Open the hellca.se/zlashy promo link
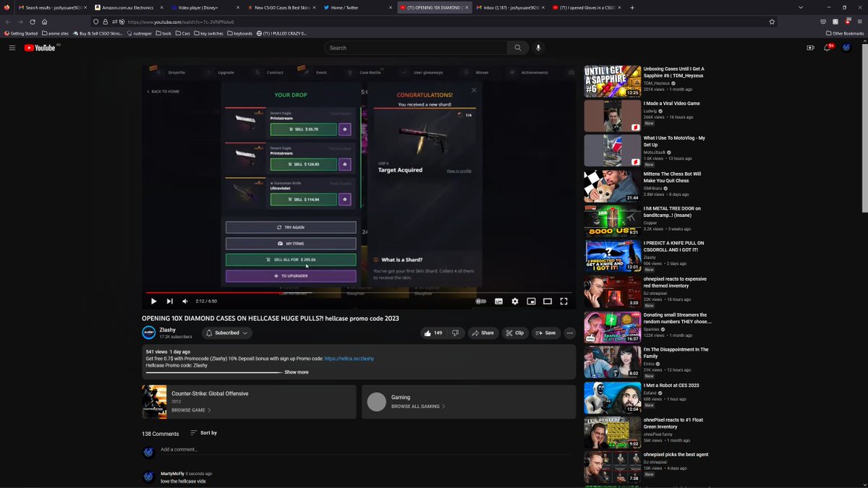This screenshot has height=488, width=868. point(349,359)
